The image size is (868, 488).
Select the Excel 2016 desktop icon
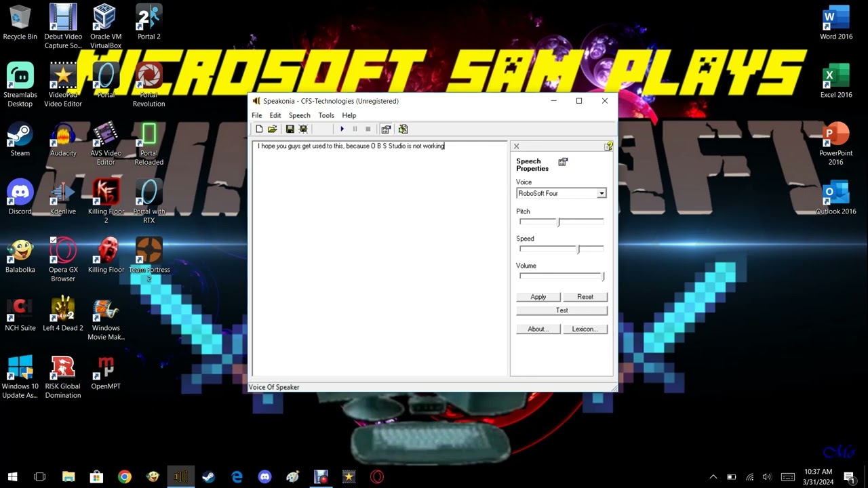[x=836, y=80]
